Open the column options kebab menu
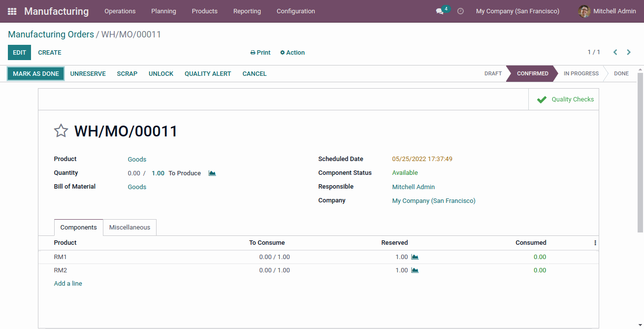 pos(595,243)
